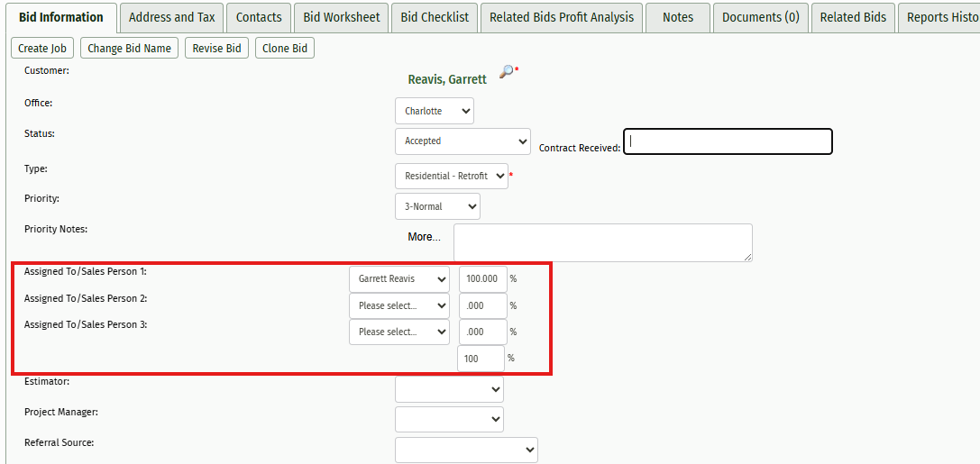The image size is (980, 464).
Task: Click the customer search magnifier icon
Action: coord(506,72)
